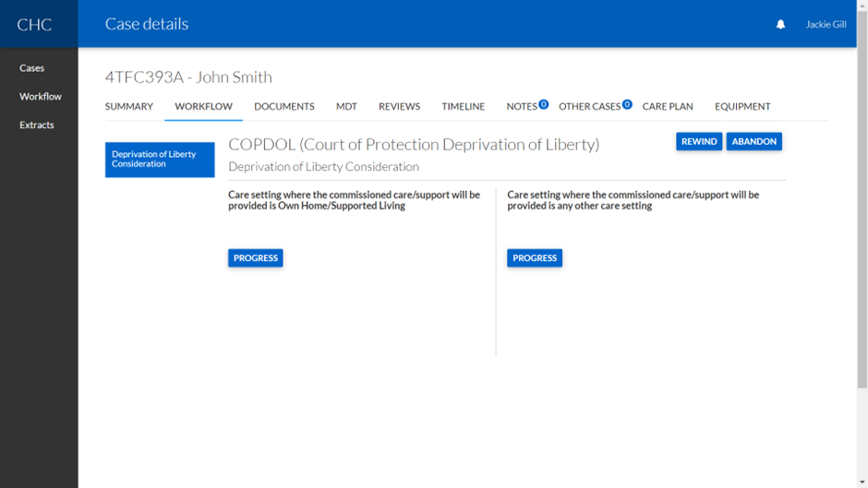868x488 pixels.
Task: Open the Care Plan tab
Action: pos(668,107)
